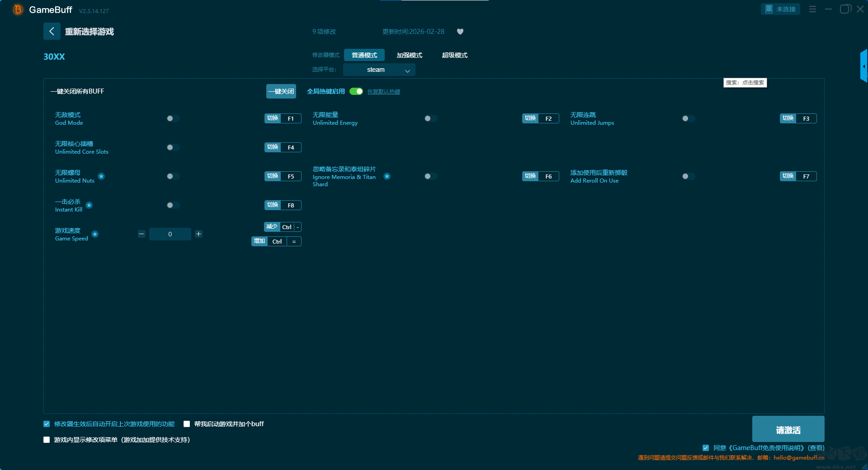Click the 请激活 activate button

pos(788,429)
